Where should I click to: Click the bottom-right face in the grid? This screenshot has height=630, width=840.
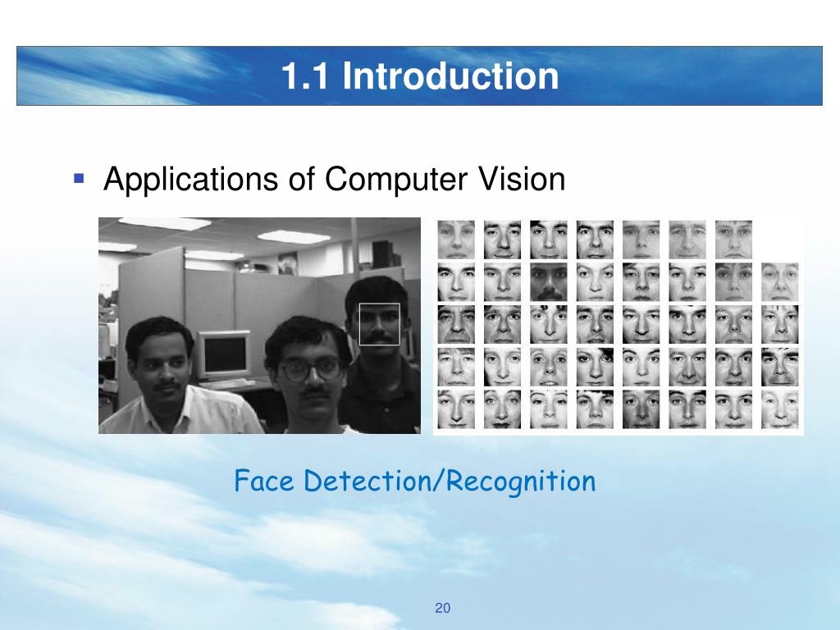[x=779, y=410]
